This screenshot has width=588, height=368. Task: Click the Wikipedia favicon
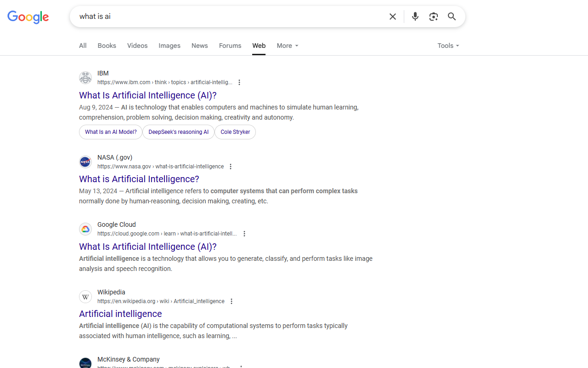pyautogui.click(x=85, y=297)
